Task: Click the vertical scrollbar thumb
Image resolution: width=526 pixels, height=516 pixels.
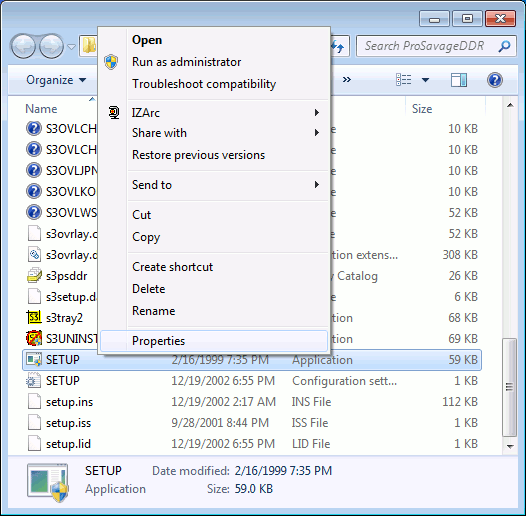Action: click(x=510, y=387)
